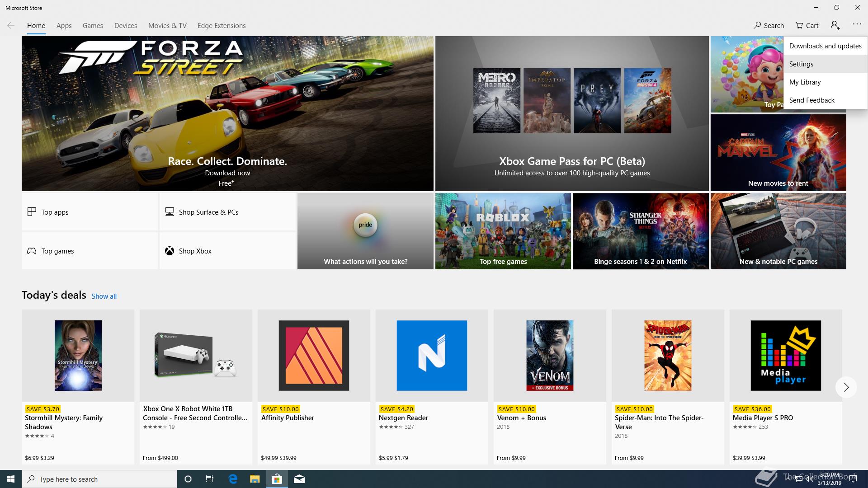The width and height of the screenshot is (868, 488).
Task: Click the Search magnifier icon
Action: tap(757, 25)
